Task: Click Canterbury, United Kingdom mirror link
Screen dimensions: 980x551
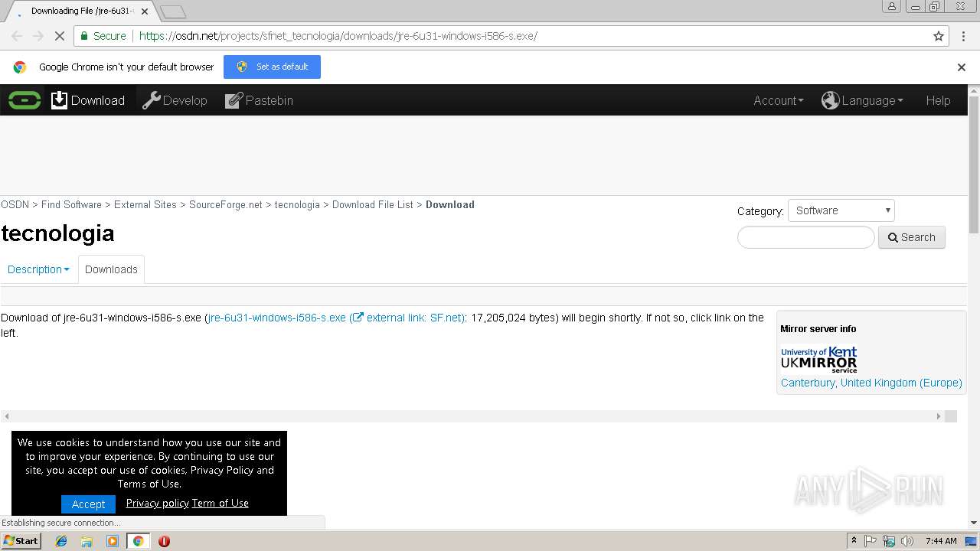Action: [871, 383]
